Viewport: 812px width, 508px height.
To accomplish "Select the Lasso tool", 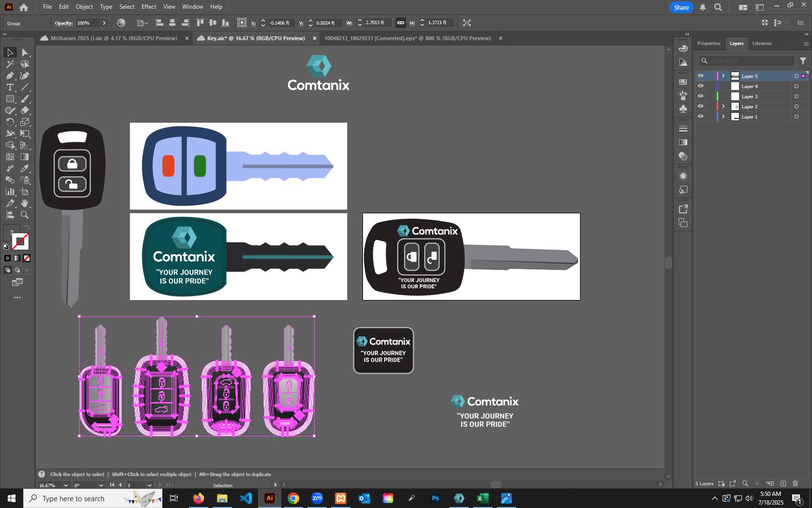I will (x=25, y=64).
